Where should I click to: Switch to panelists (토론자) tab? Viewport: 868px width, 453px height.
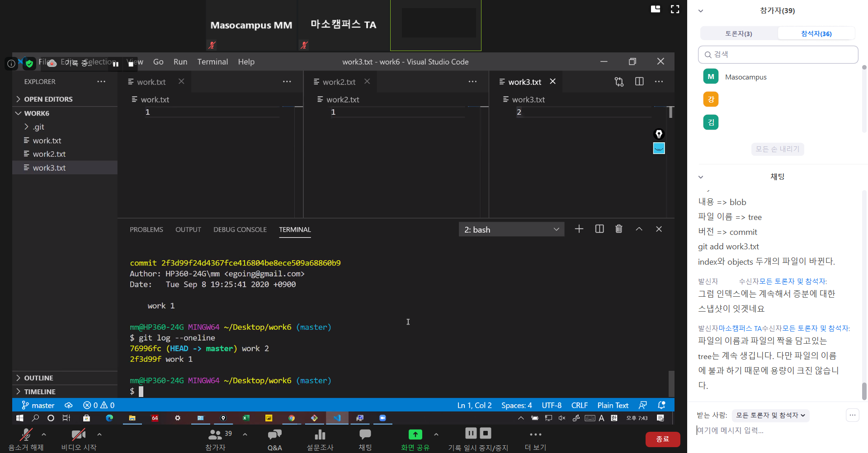739,33
